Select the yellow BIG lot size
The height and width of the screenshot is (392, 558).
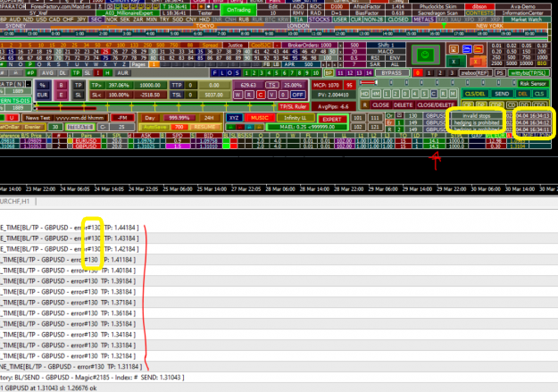(542, 63)
